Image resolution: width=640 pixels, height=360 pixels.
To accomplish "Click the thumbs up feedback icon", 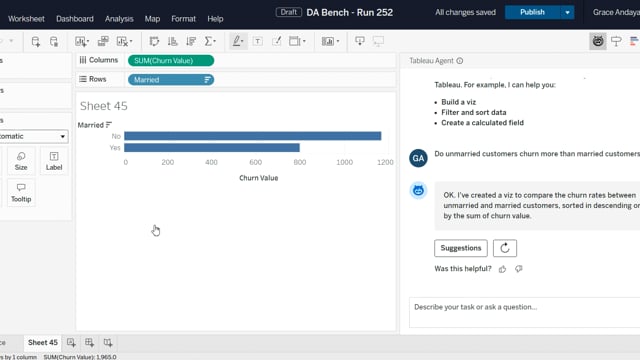I will [x=502, y=269].
